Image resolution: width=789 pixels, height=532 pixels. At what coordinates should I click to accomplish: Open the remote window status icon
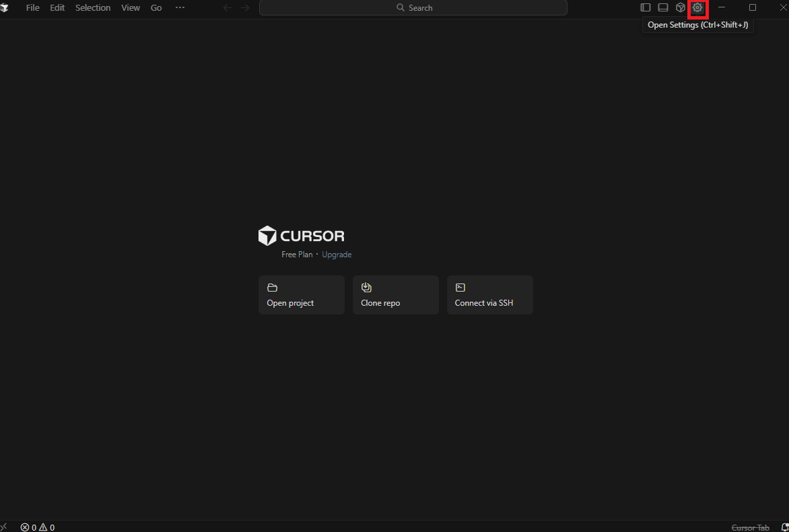[4, 527]
